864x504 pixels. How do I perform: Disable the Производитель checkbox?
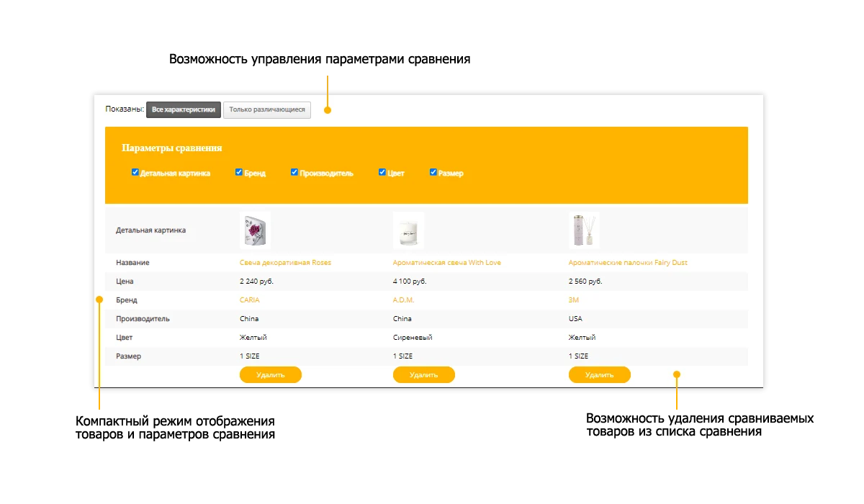tap(294, 172)
